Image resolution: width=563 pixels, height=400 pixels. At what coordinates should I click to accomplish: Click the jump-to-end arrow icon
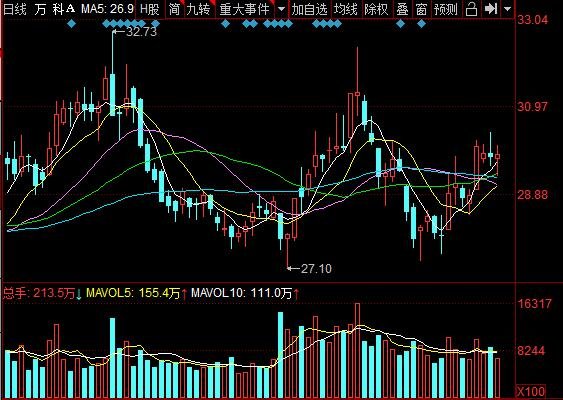click(x=490, y=9)
